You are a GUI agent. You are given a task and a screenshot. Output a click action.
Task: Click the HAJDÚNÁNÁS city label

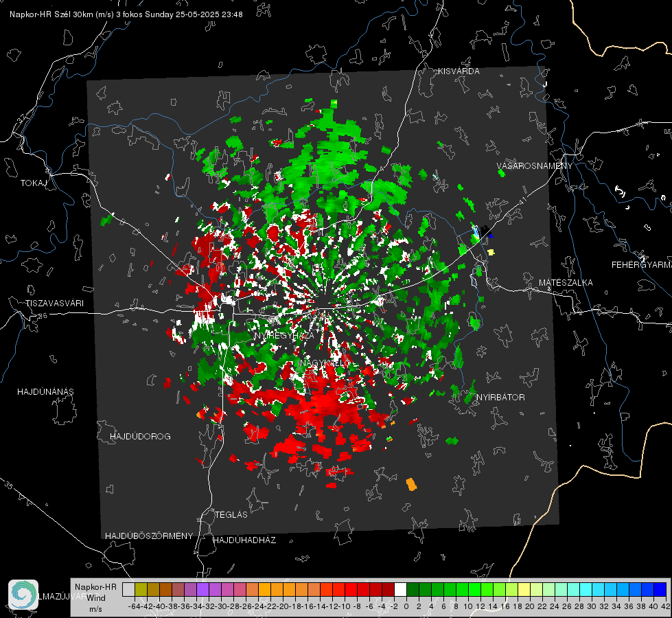(x=45, y=392)
